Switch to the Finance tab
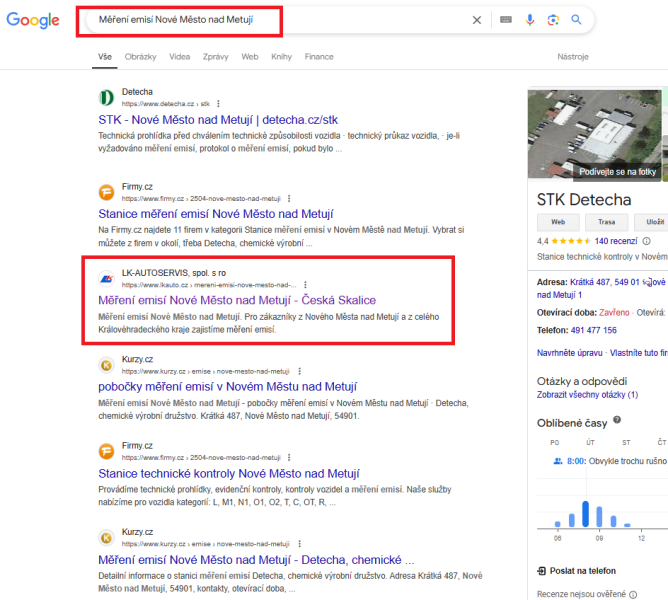This screenshot has height=600, width=668. (319, 57)
